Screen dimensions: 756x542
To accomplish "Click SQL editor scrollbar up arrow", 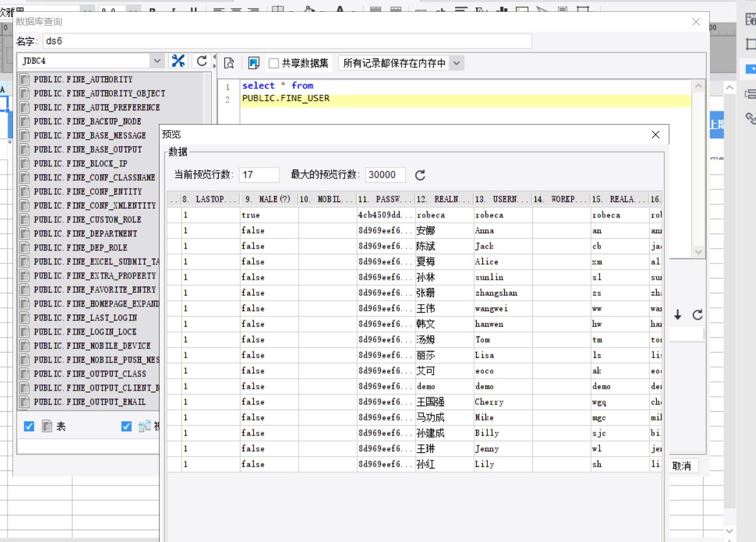I will click(699, 86).
